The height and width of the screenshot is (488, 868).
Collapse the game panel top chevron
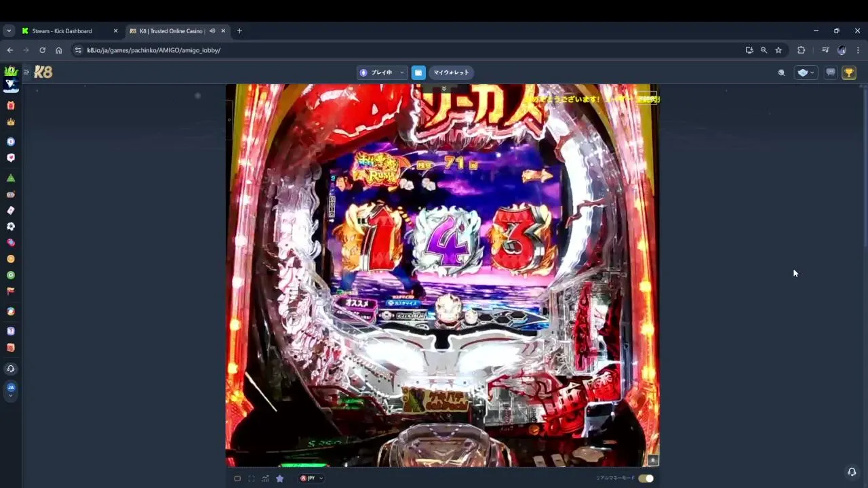click(x=443, y=89)
